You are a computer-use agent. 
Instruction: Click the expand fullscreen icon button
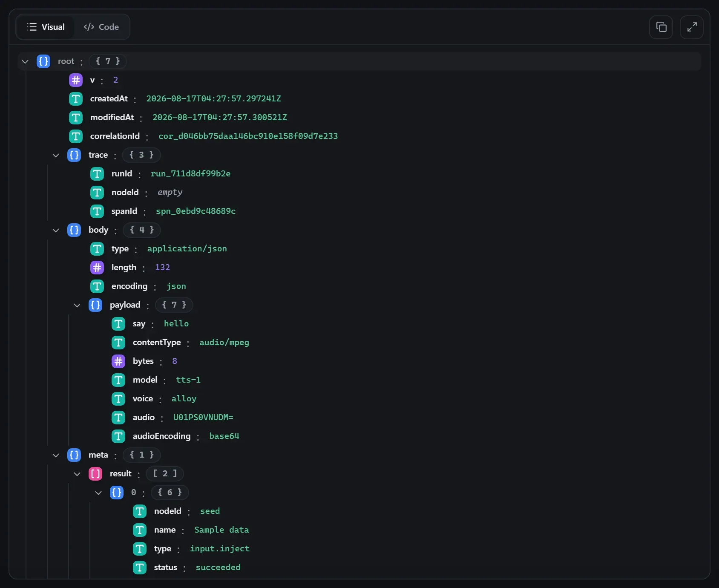[x=692, y=27]
